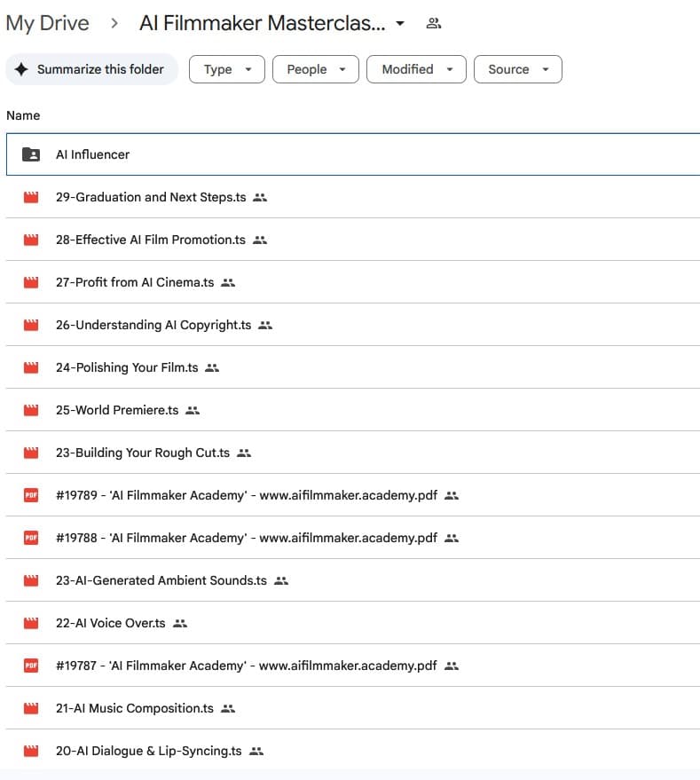Click the shared people icon beside the folder title
Viewport: 700px width, 780px height.
[433, 23]
